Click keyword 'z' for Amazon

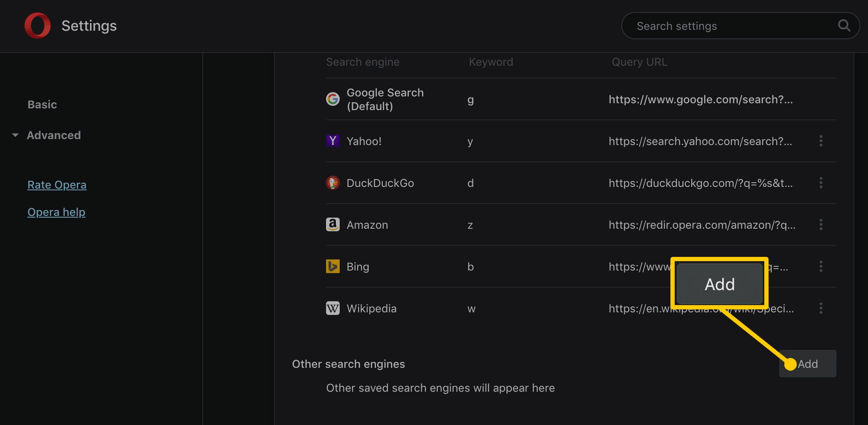coord(470,225)
